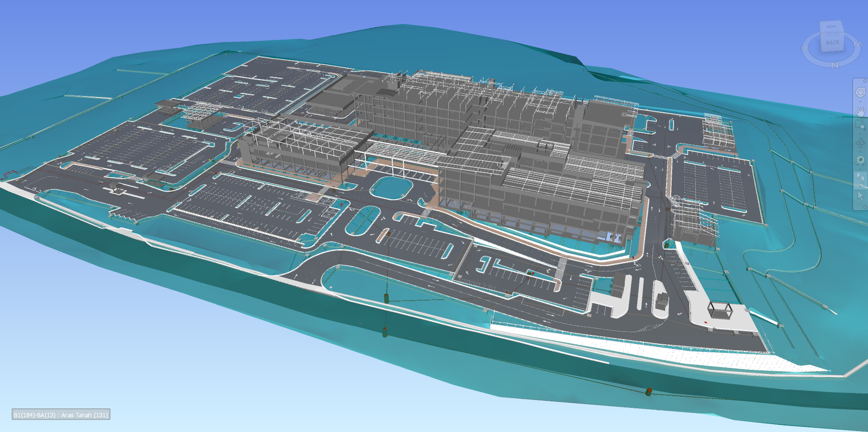868x432 pixels.
Task: Click the TOP face of the ViewCube
Action: (831, 26)
